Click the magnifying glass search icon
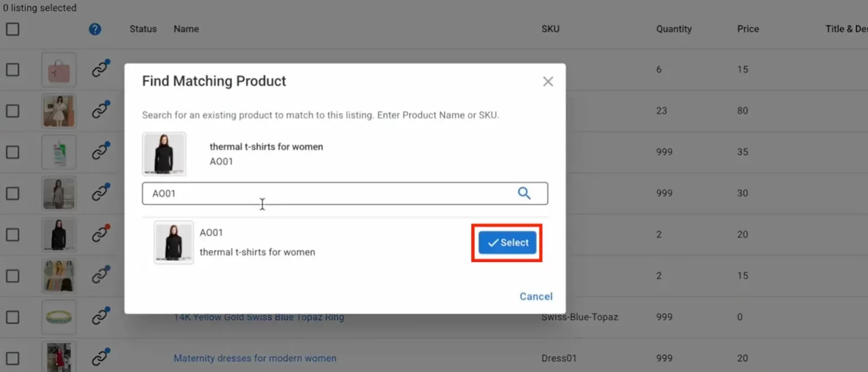The image size is (868, 372). 524,193
